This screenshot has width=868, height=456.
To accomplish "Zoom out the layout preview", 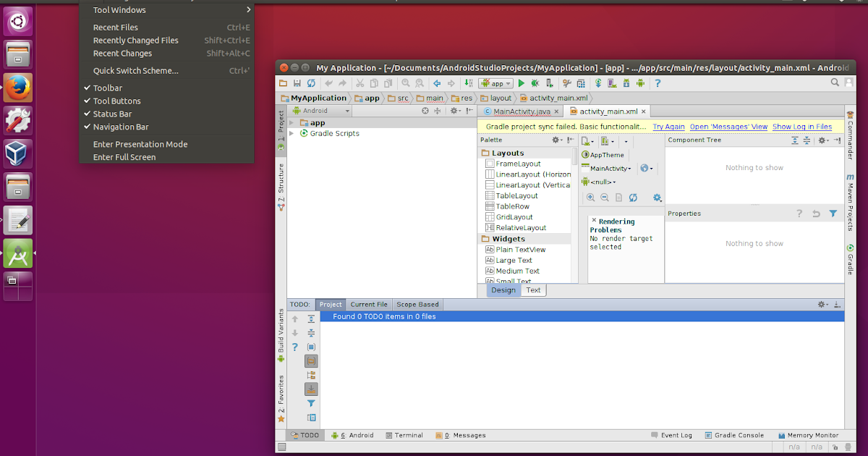I will [x=605, y=198].
